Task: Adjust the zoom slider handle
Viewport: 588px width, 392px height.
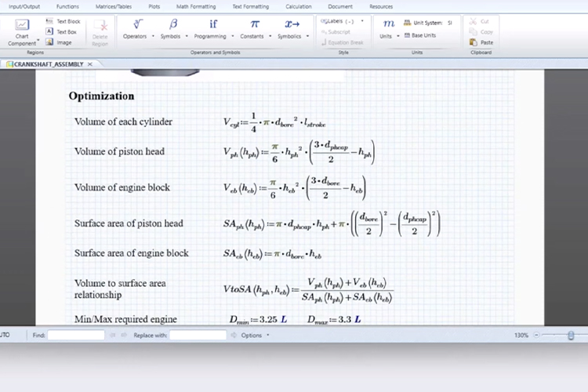Action: tap(571, 335)
